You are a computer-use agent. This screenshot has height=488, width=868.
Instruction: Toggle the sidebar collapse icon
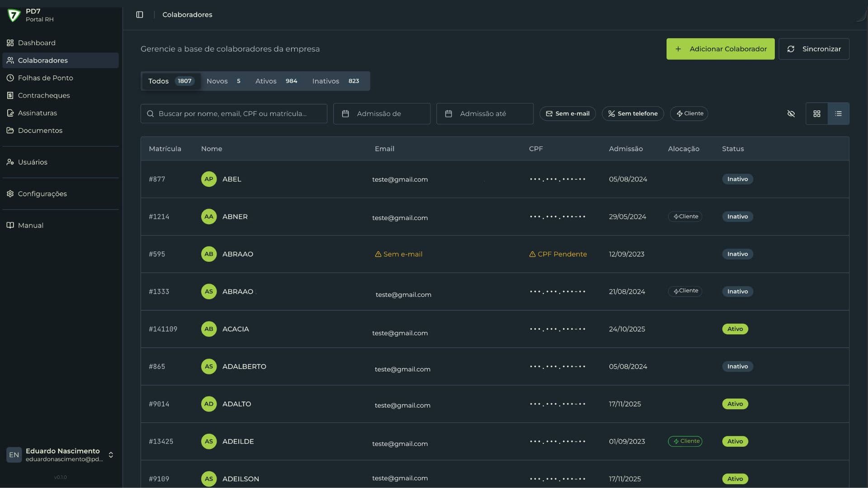[140, 14]
